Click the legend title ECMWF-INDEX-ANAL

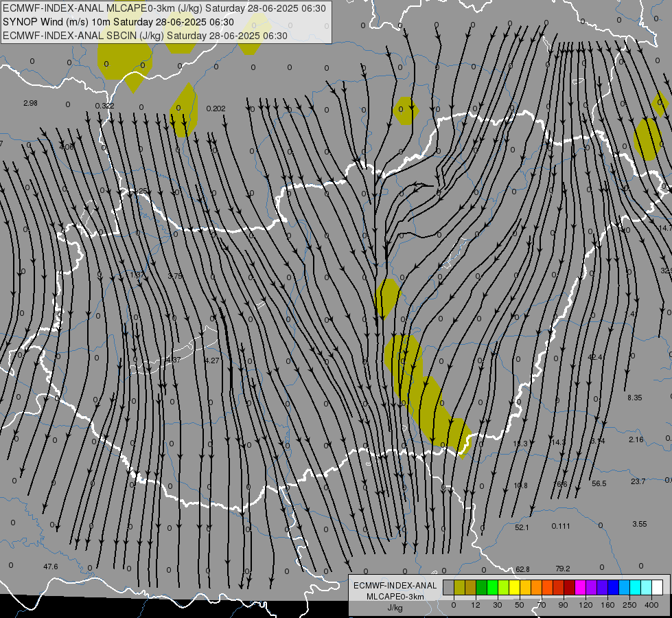[x=395, y=586]
